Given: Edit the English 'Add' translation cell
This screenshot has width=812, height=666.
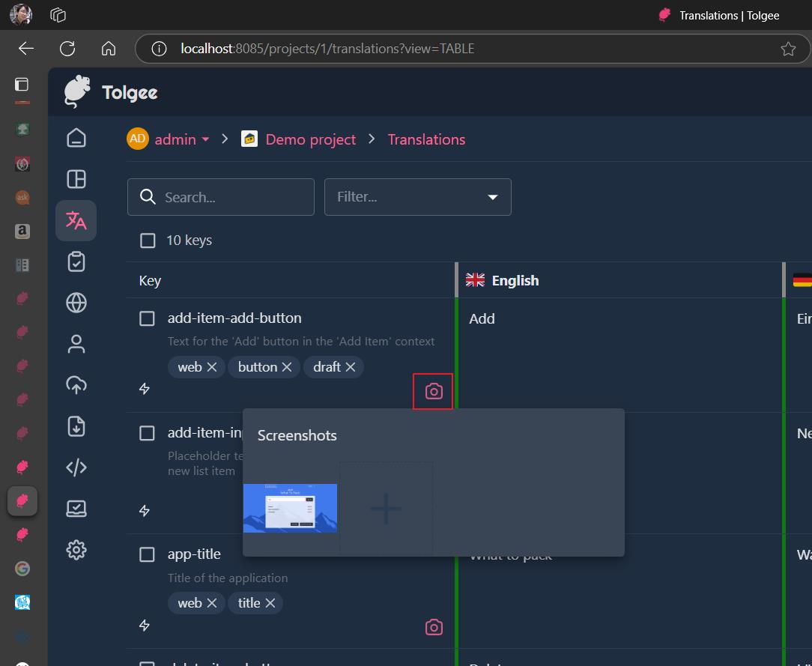Looking at the screenshot, I should pos(620,355).
